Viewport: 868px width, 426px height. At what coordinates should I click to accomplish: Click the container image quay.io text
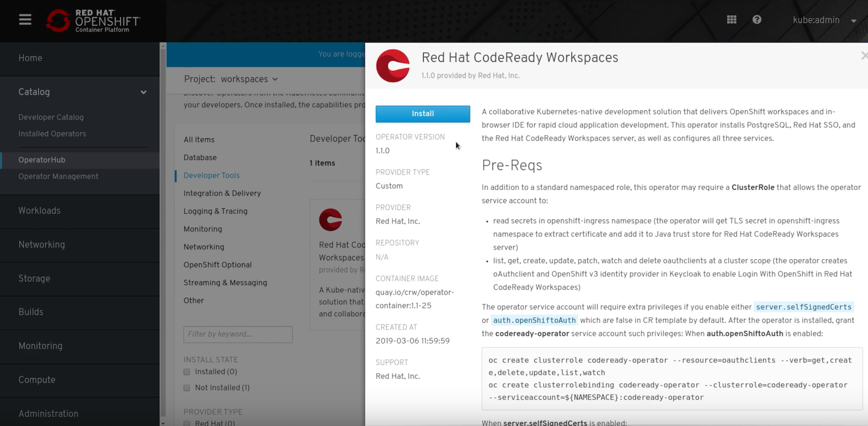(x=415, y=299)
